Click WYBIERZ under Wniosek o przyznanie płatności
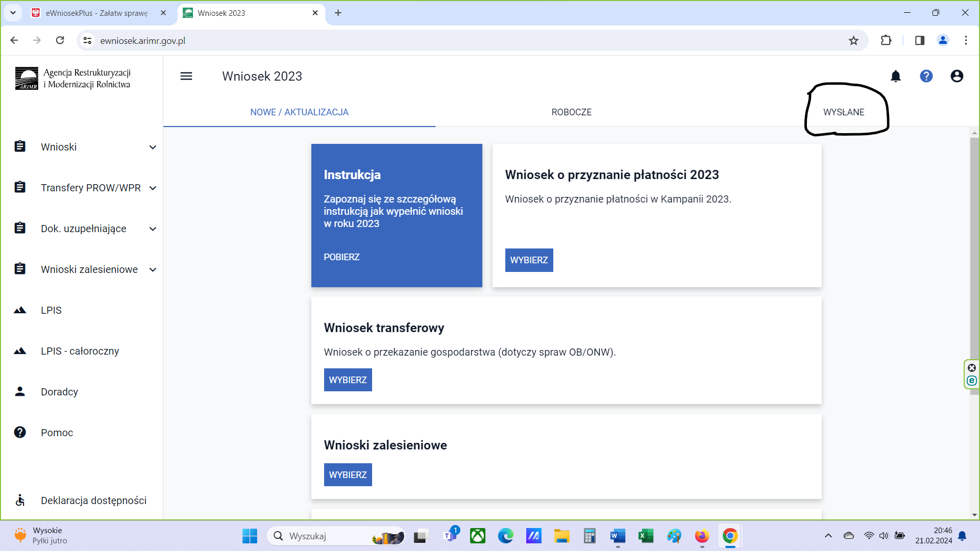 click(x=529, y=260)
